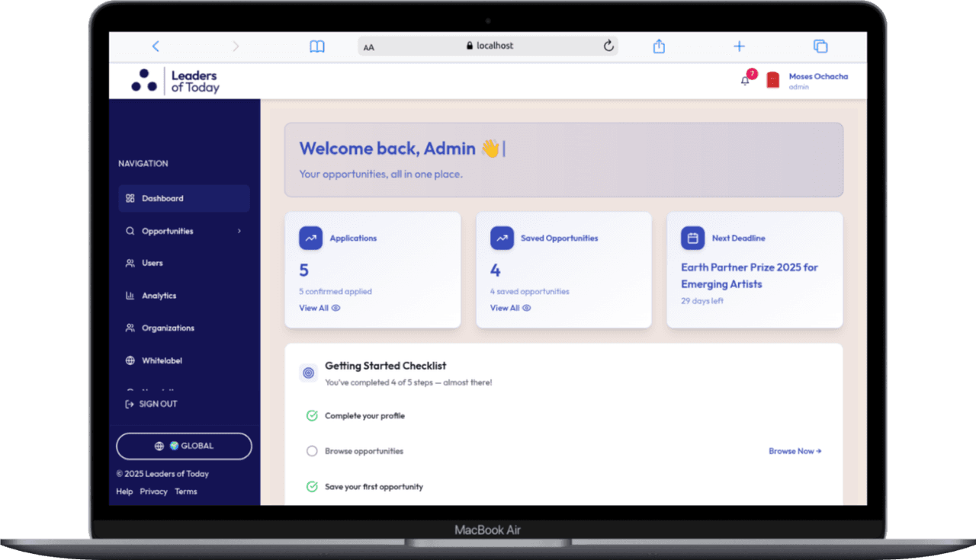The height and width of the screenshot is (560, 976).
Task: Click the '4 saved opportunities' text
Action: [529, 291]
